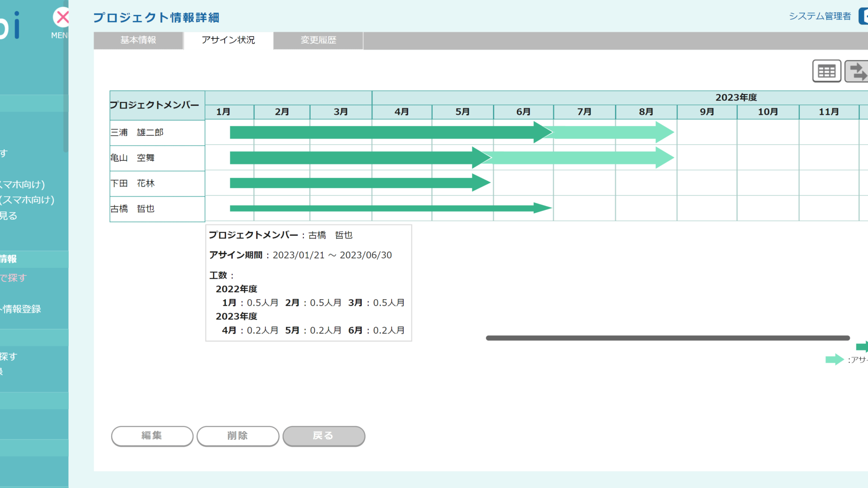Click the 戻る button
This screenshot has height=488, width=868.
tap(324, 436)
